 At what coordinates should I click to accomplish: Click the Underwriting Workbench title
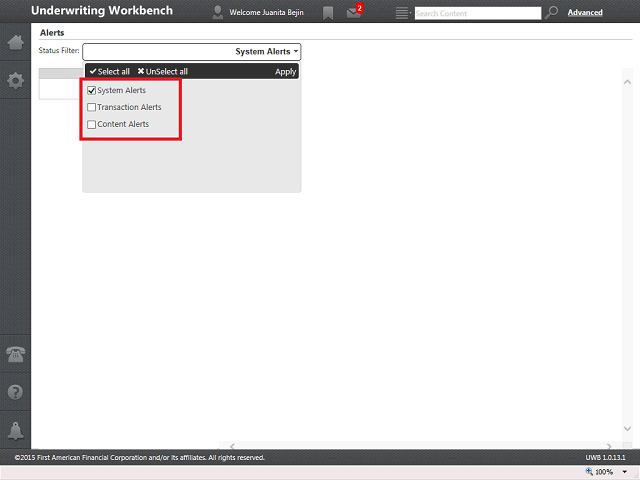[102, 11]
